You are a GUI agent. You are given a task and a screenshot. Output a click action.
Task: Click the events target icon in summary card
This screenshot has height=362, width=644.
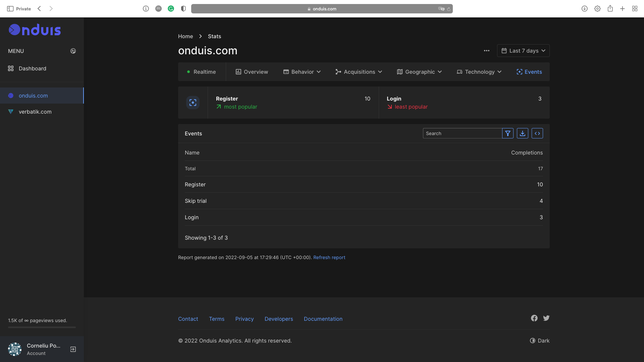[193, 103]
